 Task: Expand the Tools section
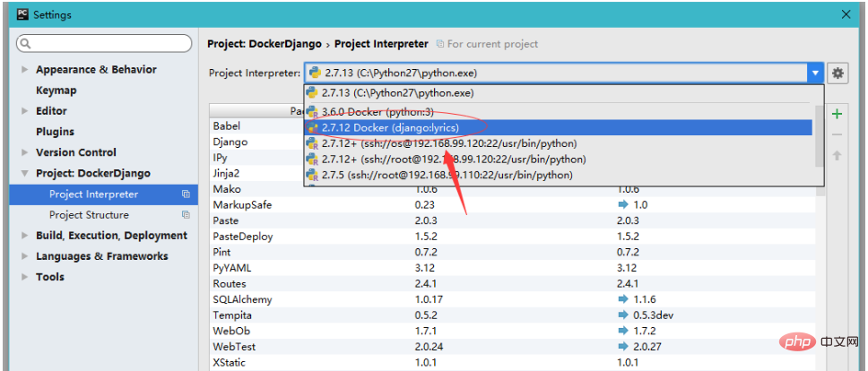pyautogui.click(x=24, y=277)
